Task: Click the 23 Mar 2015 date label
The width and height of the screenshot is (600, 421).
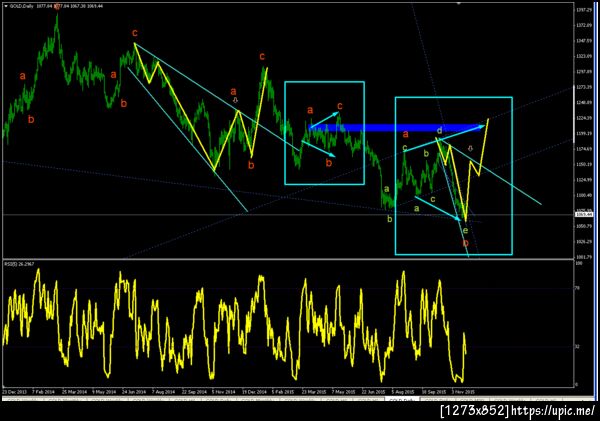Action: coord(314,392)
